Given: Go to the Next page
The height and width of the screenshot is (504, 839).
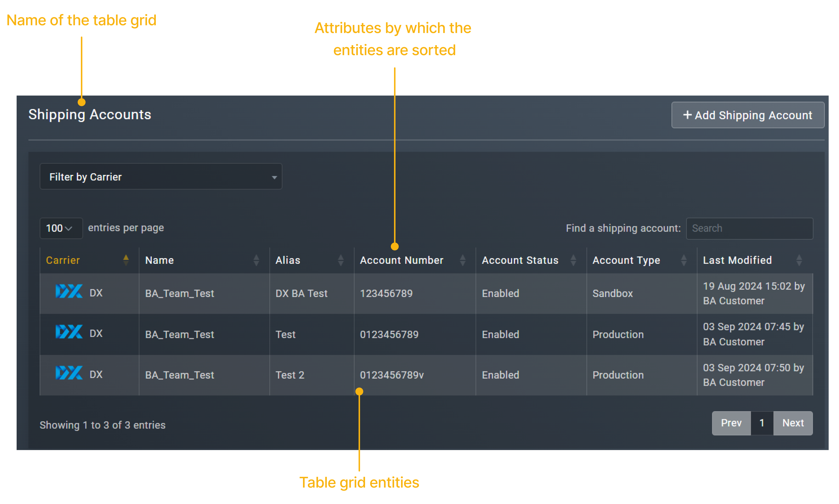Looking at the screenshot, I should click(x=793, y=423).
